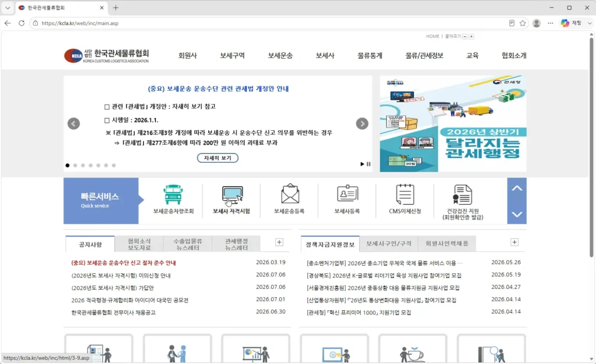View site information lock icon
The width and height of the screenshot is (596, 364).
tap(36, 23)
